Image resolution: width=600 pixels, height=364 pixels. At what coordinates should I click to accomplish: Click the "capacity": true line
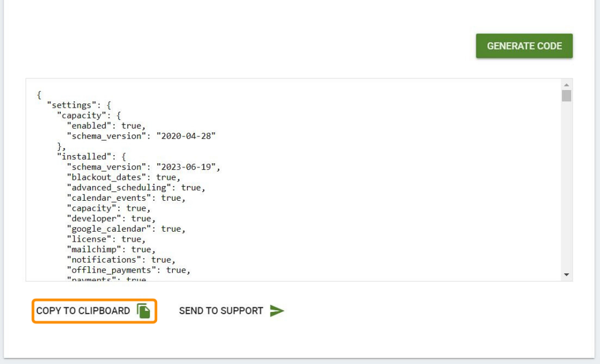point(108,208)
